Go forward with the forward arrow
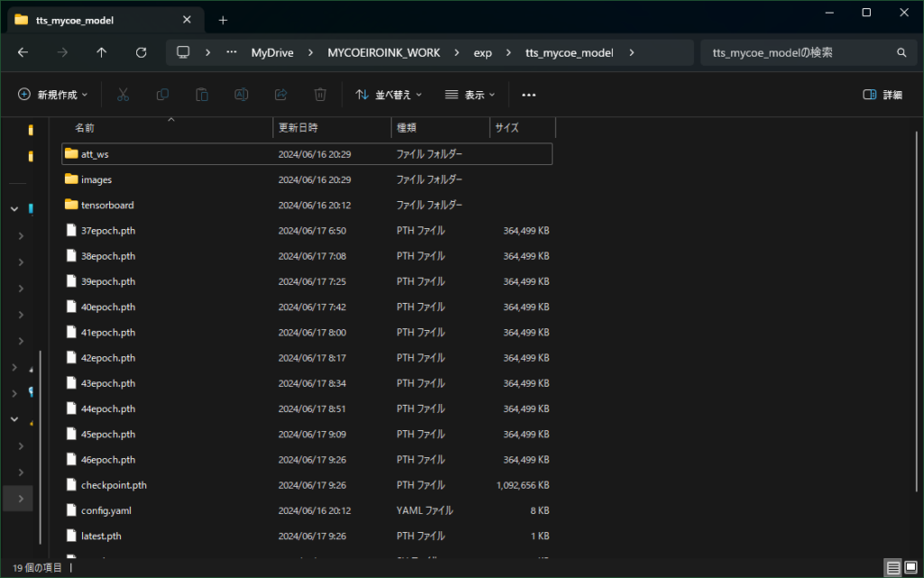 (x=62, y=52)
